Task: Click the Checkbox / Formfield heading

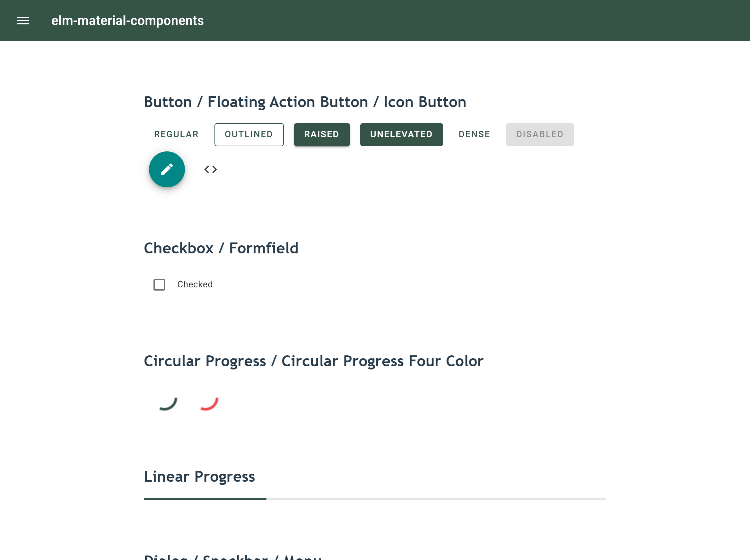Action: tap(221, 248)
